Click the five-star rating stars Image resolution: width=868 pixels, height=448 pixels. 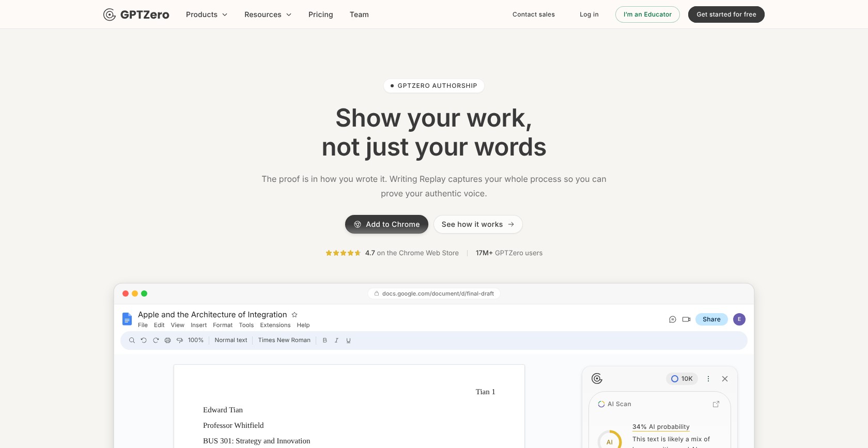[x=343, y=253]
